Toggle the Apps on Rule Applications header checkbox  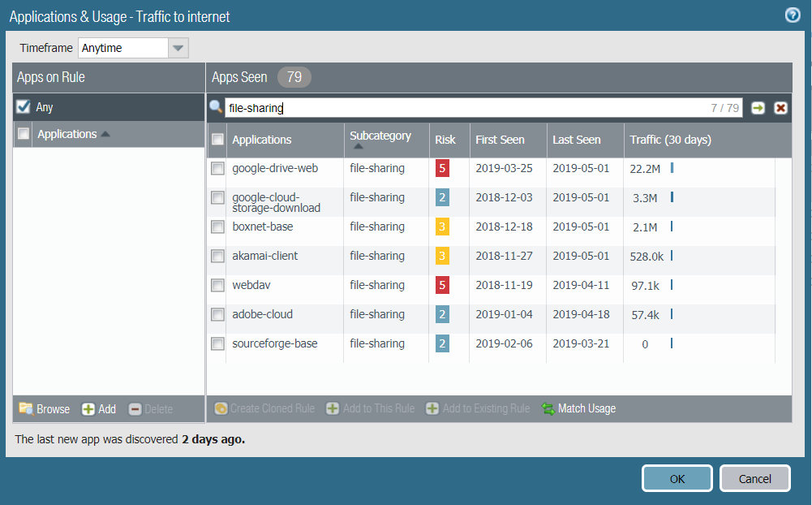pyautogui.click(x=24, y=134)
